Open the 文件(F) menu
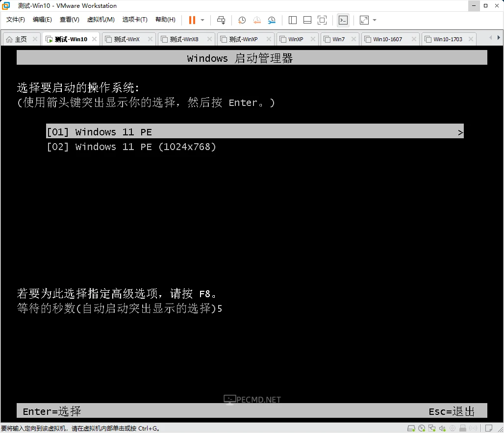 (15, 20)
